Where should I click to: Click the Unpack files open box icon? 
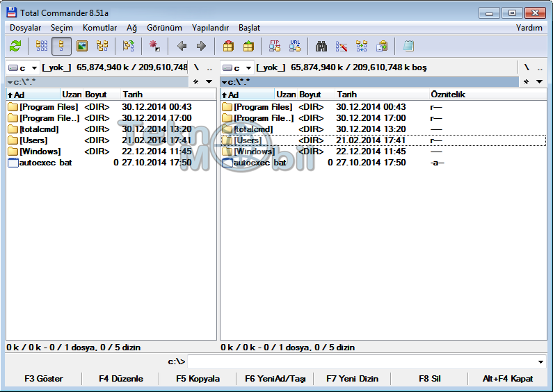[248, 46]
